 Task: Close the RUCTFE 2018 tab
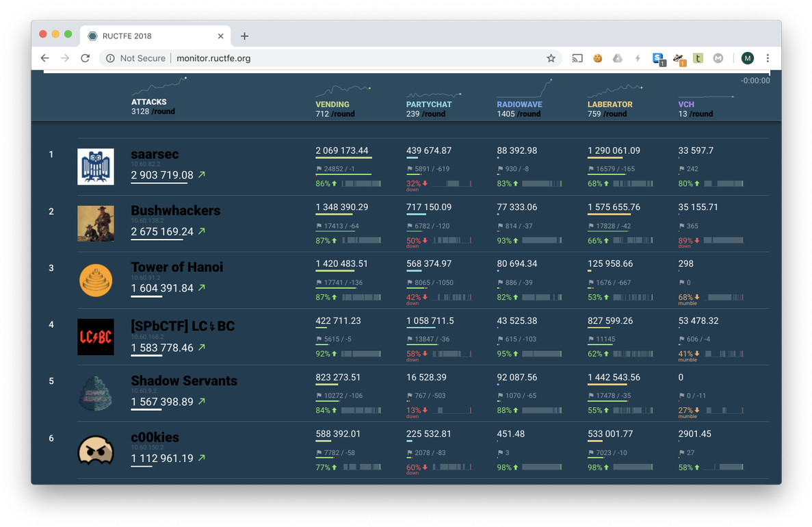coord(220,36)
